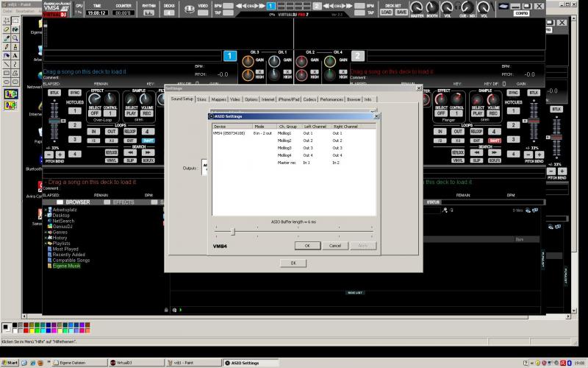Select the Ellipse shape tool
Viewport: 588px width, 368px height.
coord(7,82)
